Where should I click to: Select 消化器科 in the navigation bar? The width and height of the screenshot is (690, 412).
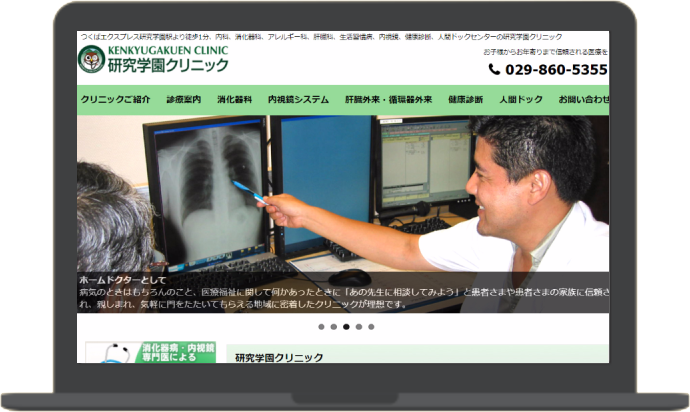(235, 99)
